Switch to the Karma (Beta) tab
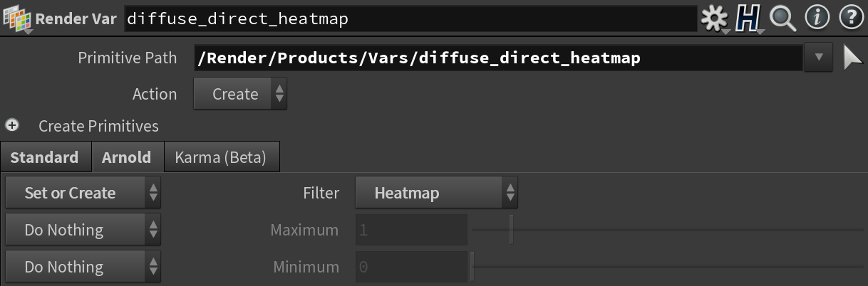 tap(221, 157)
